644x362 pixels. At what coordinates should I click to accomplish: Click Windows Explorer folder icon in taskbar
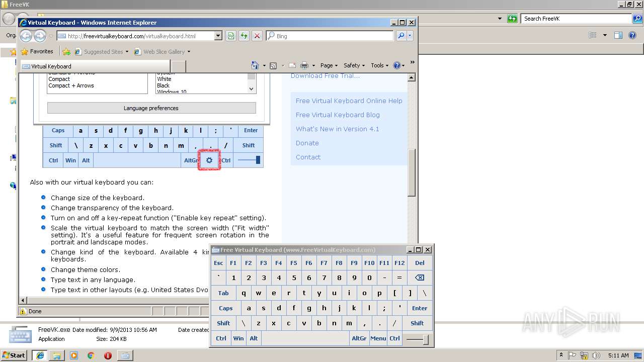pyautogui.click(x=57, y=355)
